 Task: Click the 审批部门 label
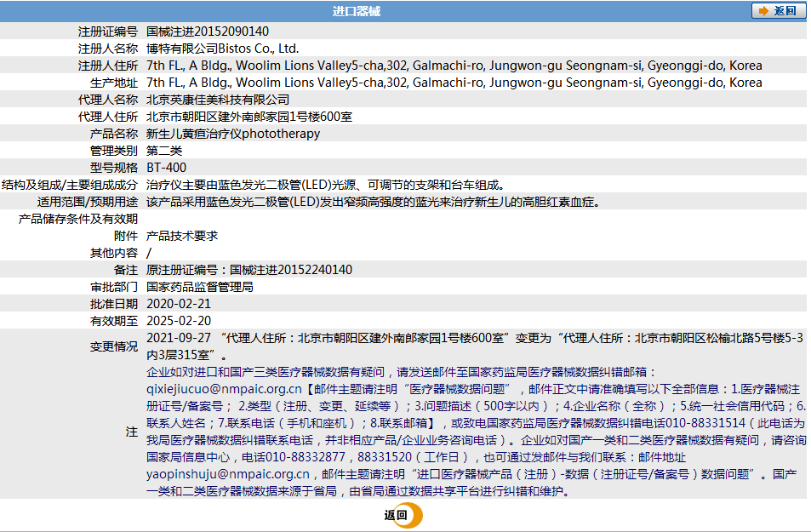[x=114, y=287]
